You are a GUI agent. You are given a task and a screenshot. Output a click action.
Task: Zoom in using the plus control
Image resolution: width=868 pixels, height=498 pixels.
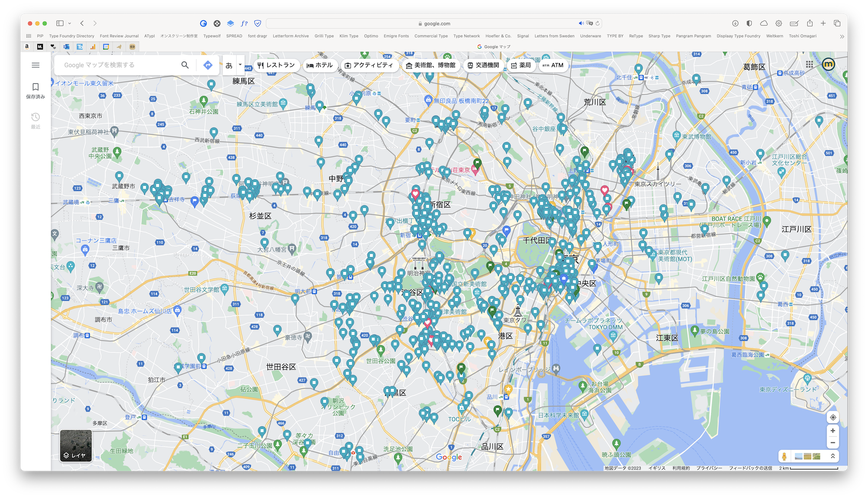833,431
